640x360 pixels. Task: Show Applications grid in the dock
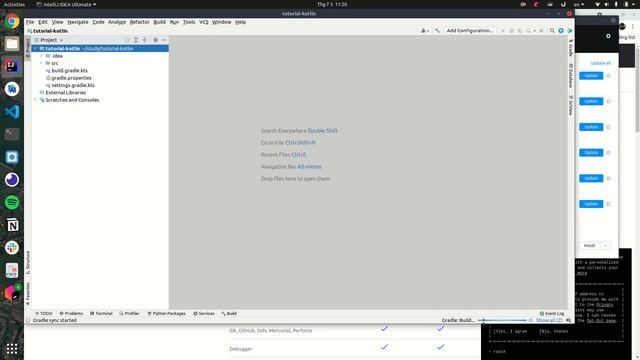tap(12, 349)
